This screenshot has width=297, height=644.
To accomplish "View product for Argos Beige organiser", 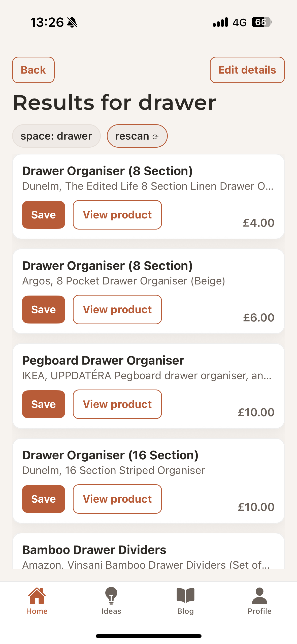I will [x=117, y=309].
